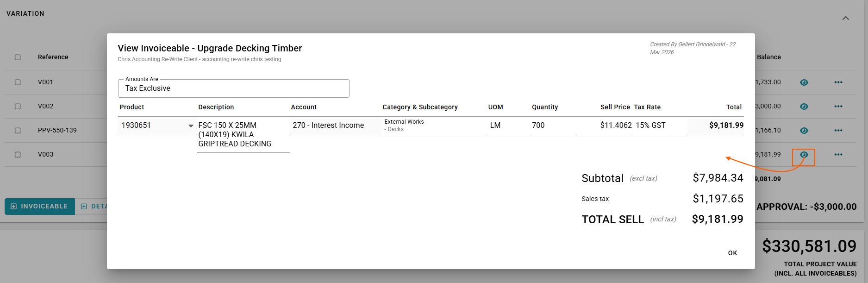
Task: Open three-dot actions for PPV-550-139 row
Action: click(x=838, y=131)
